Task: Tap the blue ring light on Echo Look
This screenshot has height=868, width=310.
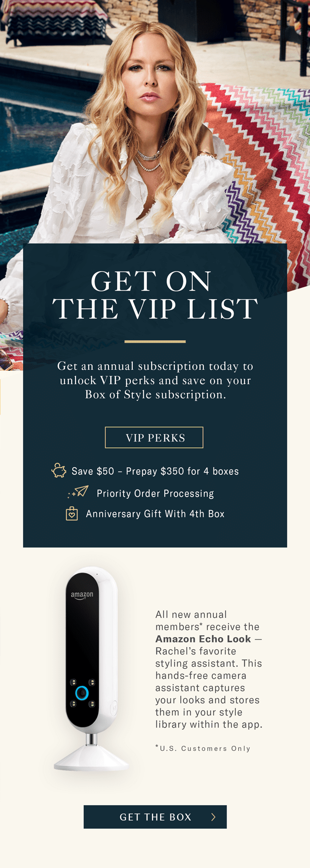Action: click(82, 693)
